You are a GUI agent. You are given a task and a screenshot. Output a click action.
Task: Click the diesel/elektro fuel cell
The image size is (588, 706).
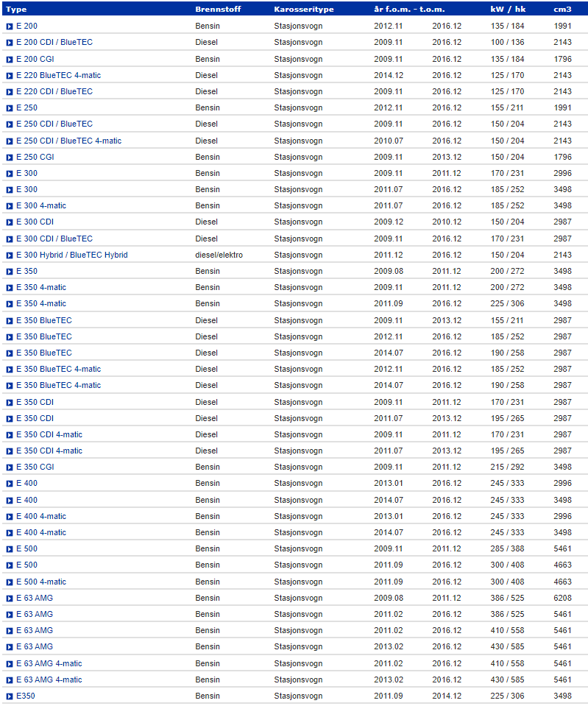tap(219, 255)
